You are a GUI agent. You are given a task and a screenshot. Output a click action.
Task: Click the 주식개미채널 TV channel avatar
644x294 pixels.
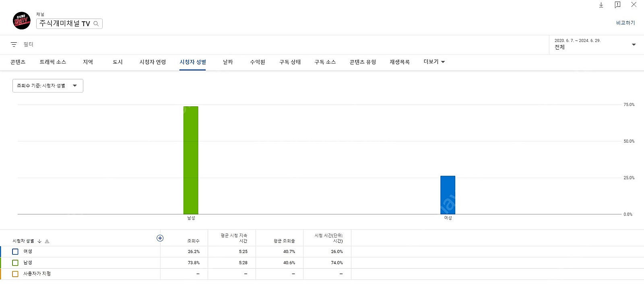pos(22,21)
